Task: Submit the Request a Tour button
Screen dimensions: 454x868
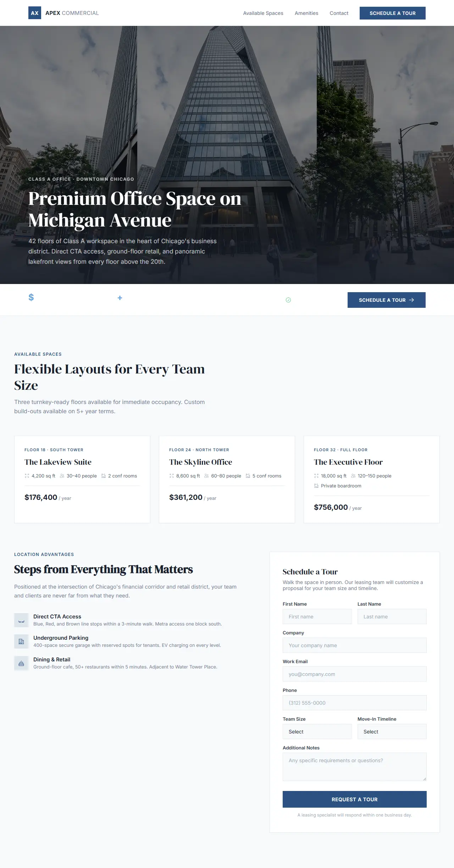Action: click(x=354, y=799)
